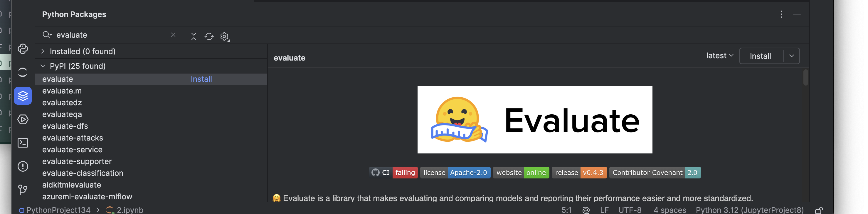
Task: Click the license Apache-2.0 badge
Action: pyautogui.click(x=455, y=173)
